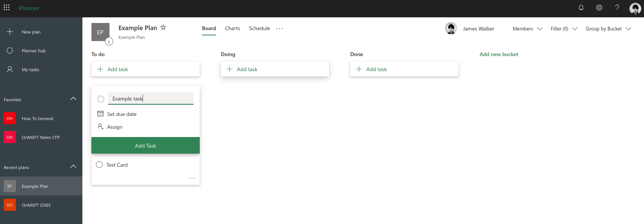Screen dimensions: 644x224
Task: Expand the Members dropdown
Action: click(x=527, y=29)
